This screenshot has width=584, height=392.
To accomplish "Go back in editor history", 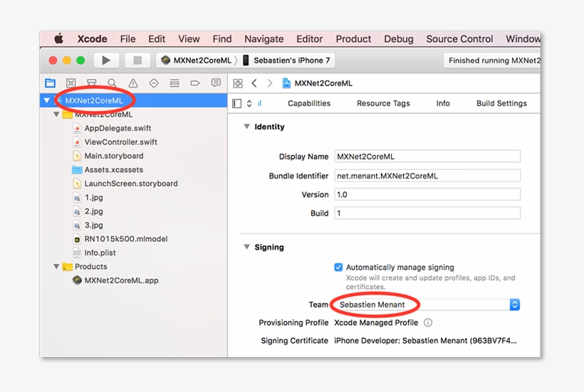I will pyautogui.click(x=254, y=83).
